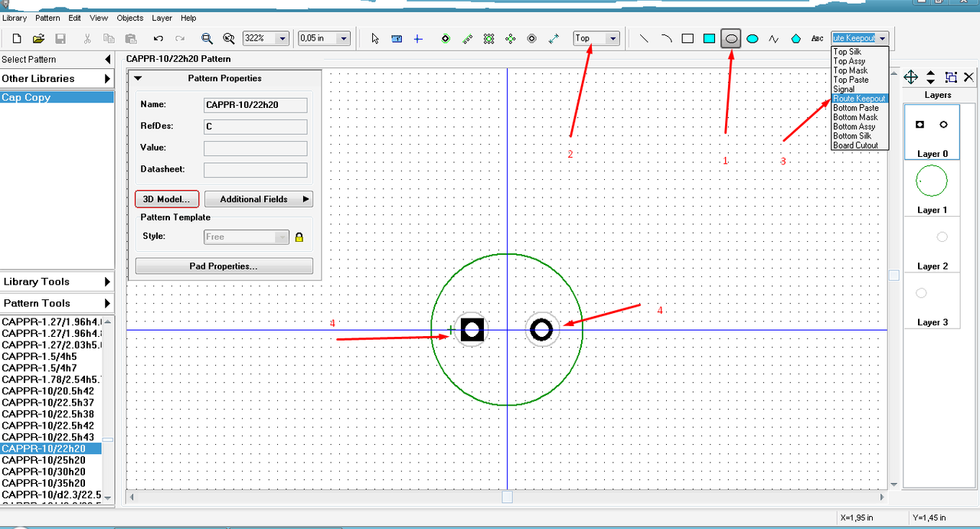Click the X icon in the Layers panel
The height and width of the screenshot is (529, 980).
969,77
